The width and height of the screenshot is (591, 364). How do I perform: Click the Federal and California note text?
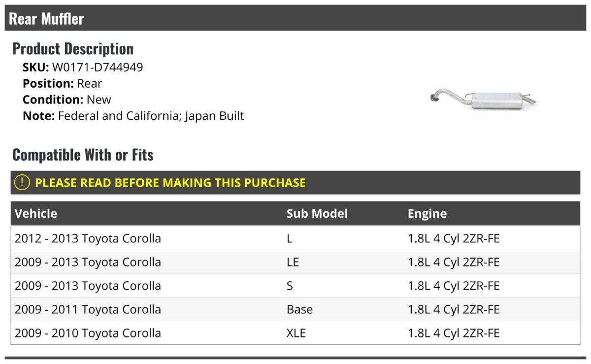click(151, 116)
